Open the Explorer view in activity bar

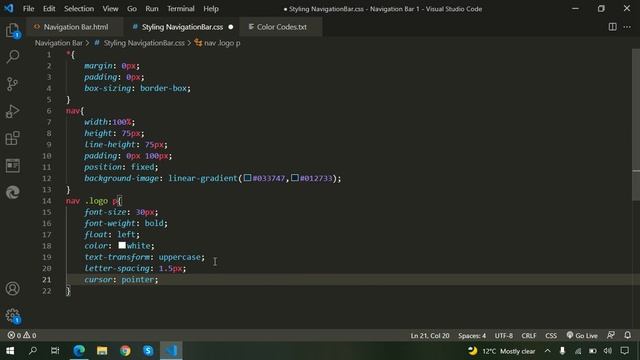[13, 30]
